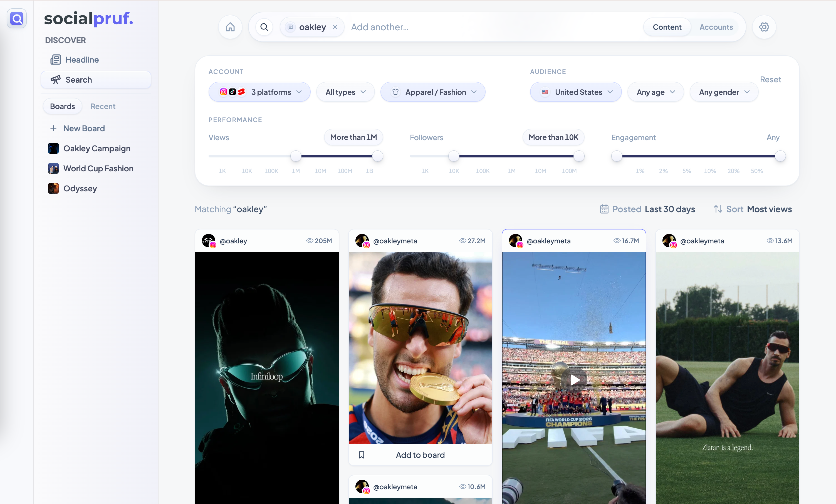836x504 pixels.
Task: Expand the Apparel / Fashion category dropdown
Action: pos(433,92)
